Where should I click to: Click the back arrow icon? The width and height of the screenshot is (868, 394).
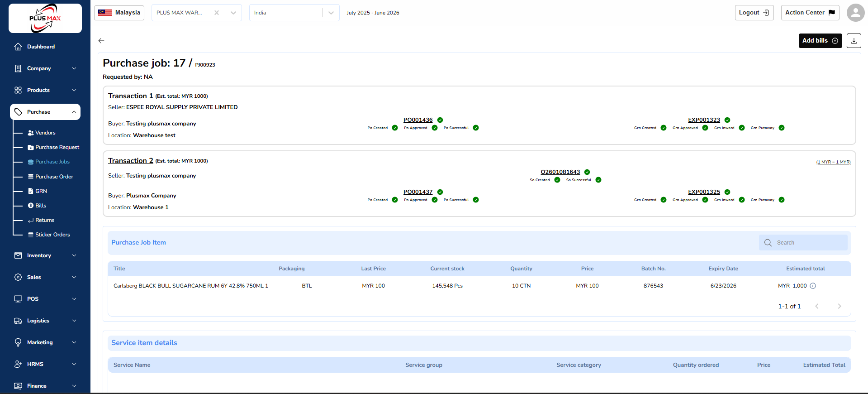pos(101,41)
